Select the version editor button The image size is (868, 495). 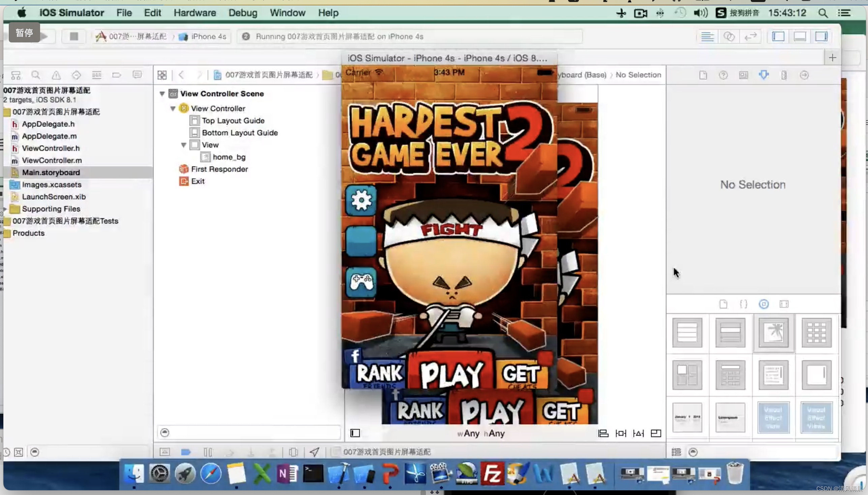coord(750,36)
